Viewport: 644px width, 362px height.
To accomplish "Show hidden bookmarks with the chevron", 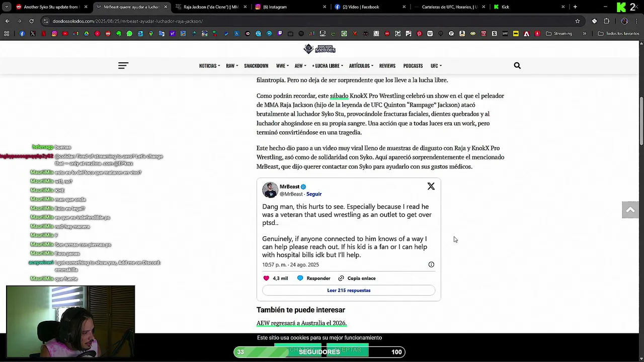I will 584,34.
